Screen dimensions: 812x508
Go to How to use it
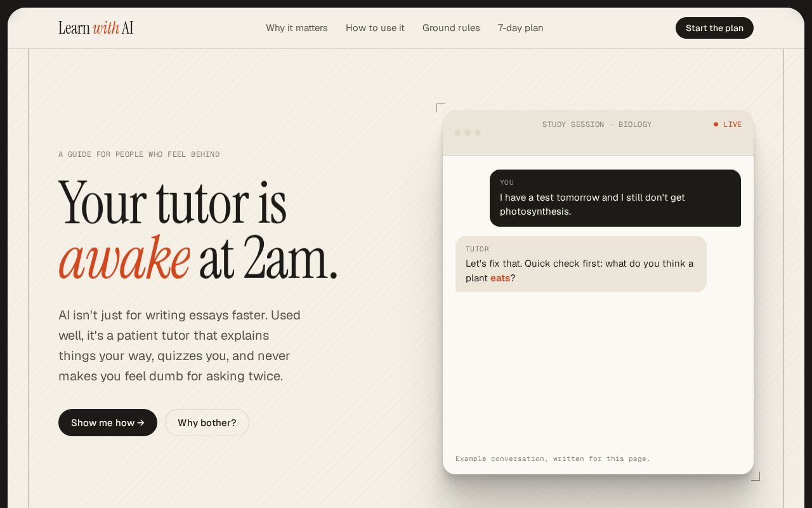pyautogui.click(x=375, y=28)
